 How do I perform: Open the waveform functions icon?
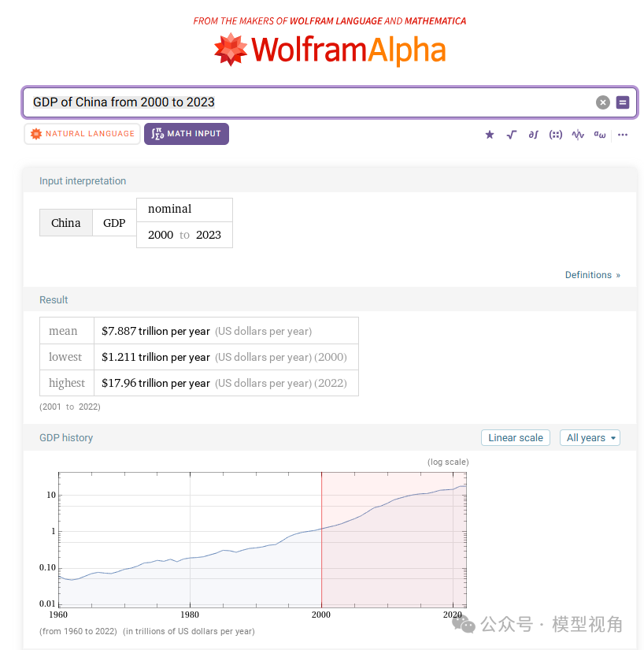578,135
